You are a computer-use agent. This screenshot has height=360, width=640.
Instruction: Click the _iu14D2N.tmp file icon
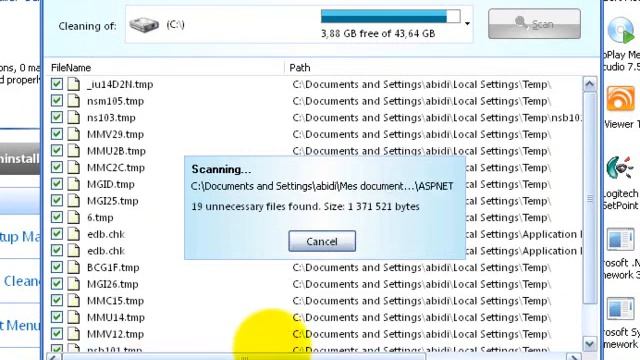pyautogui.click(x=73, y=84)
